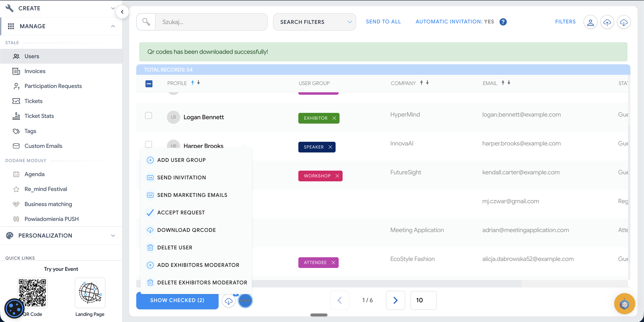Click the automatic invitation help question mark
The height and width of the screenshot is (322, 644).
click(x=503, y=22)
